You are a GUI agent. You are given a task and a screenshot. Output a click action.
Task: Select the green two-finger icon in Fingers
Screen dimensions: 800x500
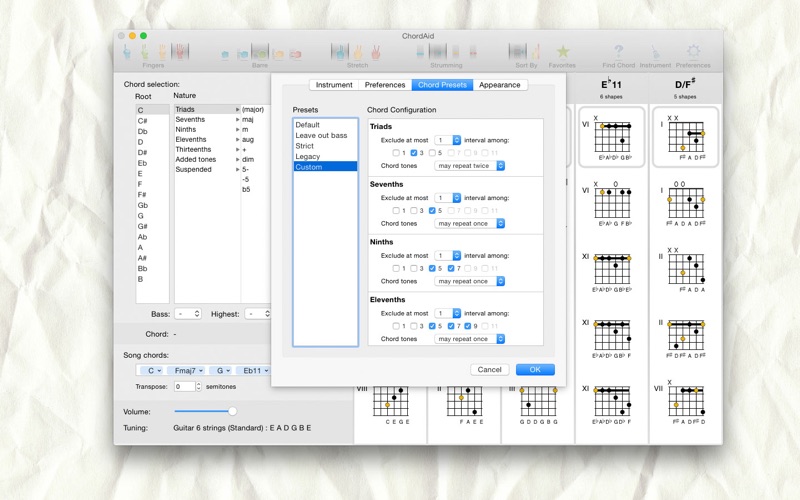145,52
